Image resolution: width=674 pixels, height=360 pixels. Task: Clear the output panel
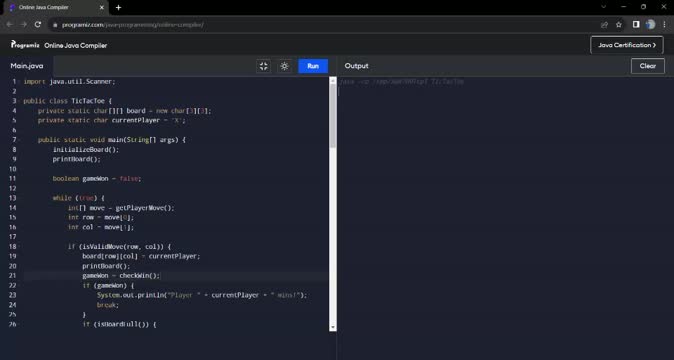click(x=647, y=66)
